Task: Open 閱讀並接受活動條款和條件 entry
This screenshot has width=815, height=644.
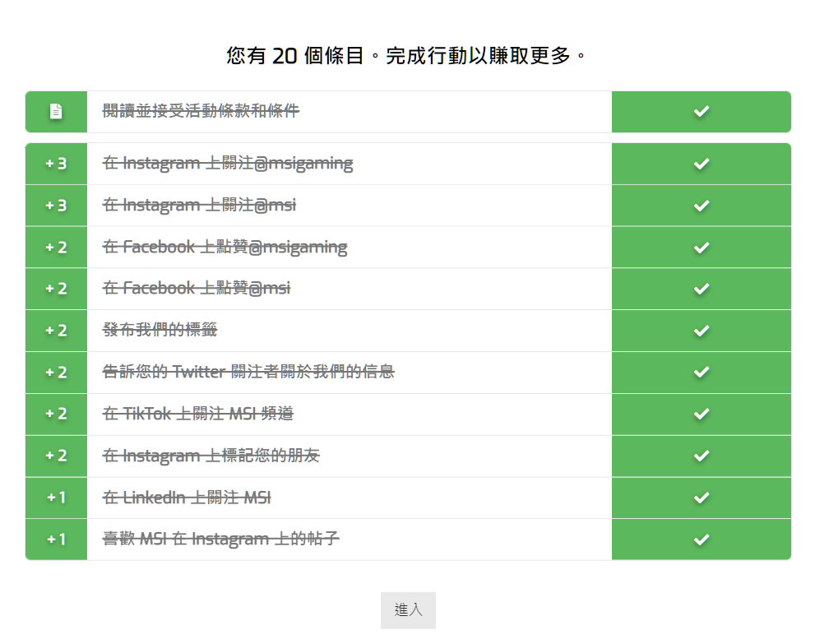Action: (x=201, y=111)
